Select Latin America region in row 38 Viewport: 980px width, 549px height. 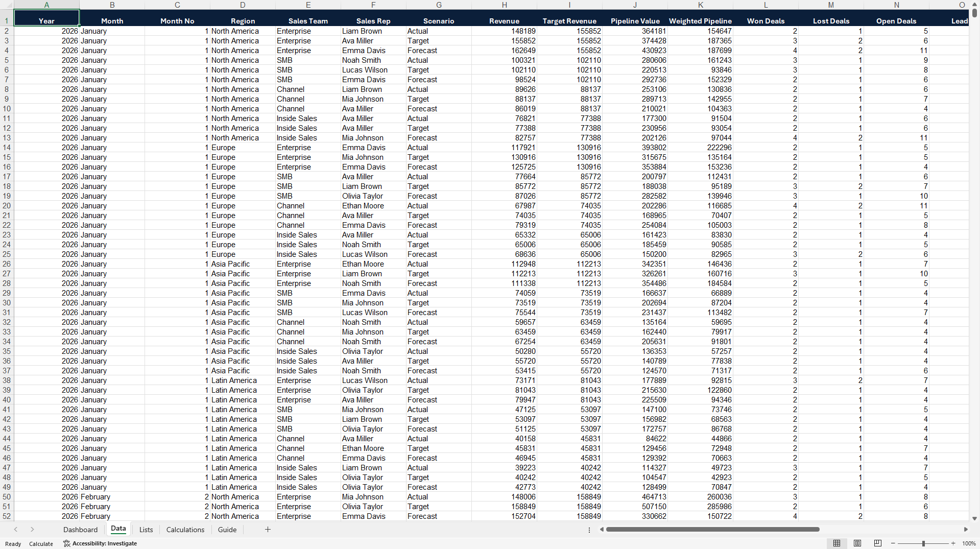[243, 380]
